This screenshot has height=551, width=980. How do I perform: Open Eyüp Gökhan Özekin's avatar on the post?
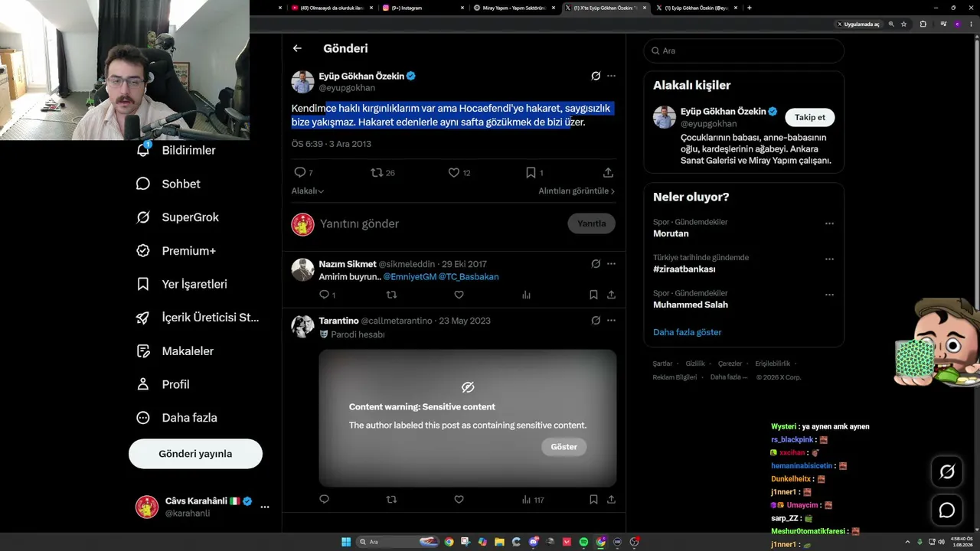[303, 82]
